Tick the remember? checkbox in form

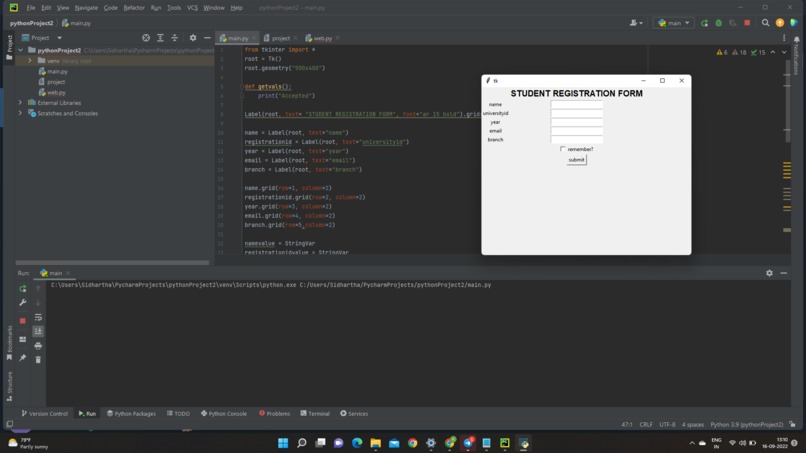[563, 149]
